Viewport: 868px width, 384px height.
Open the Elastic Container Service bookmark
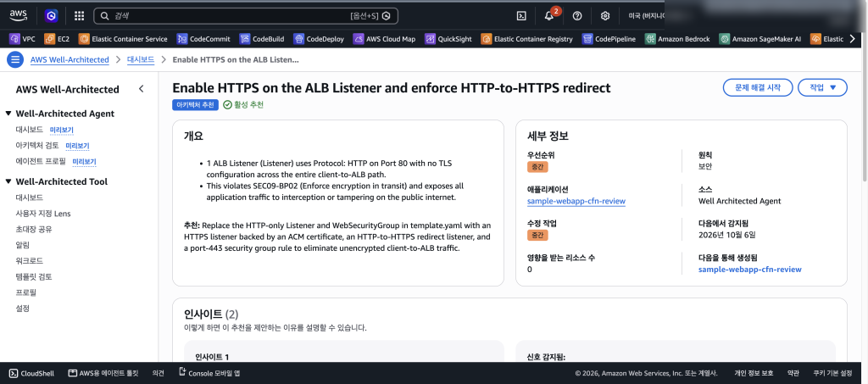(x=123, y=39)
